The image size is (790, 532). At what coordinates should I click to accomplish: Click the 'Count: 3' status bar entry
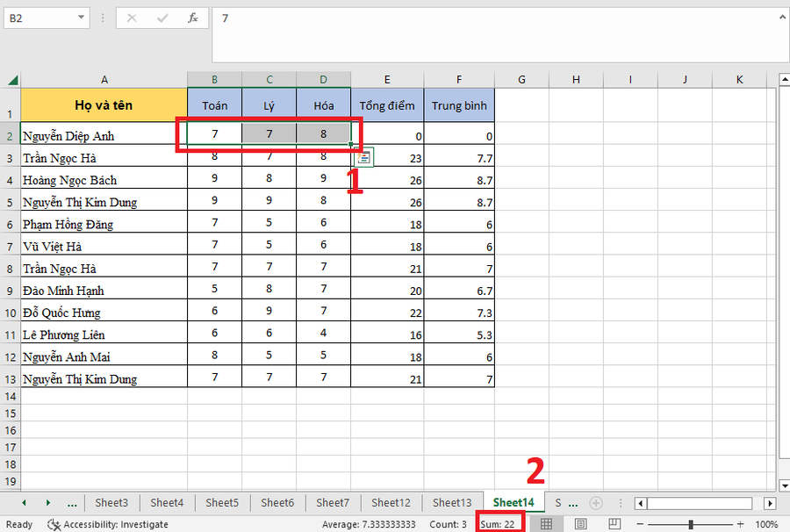pos(448,524)
